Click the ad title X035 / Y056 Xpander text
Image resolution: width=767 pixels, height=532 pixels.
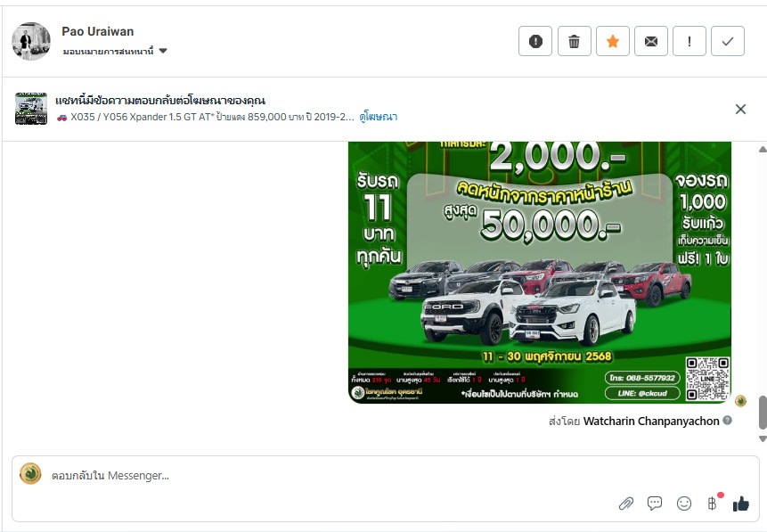coord(206,117)
